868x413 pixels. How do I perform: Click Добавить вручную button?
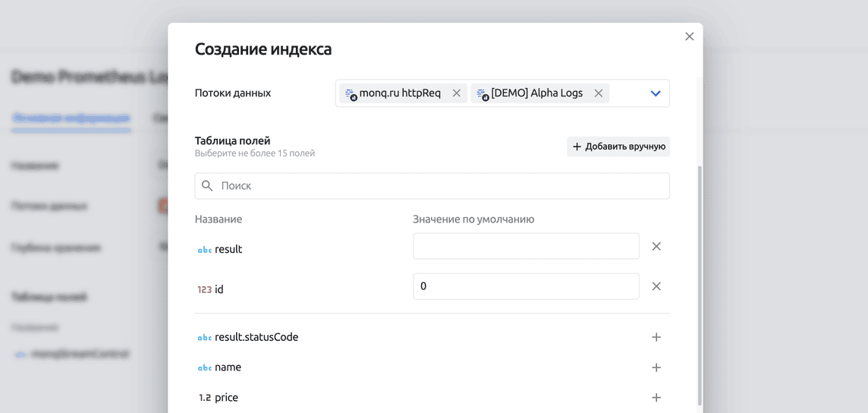(x=618, y=147)
